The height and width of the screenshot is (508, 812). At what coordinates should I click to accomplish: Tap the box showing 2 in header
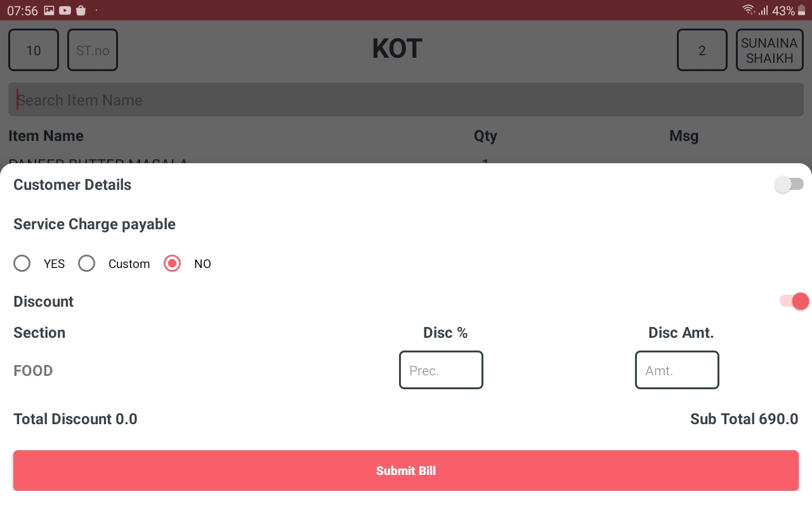coord(702,50)
